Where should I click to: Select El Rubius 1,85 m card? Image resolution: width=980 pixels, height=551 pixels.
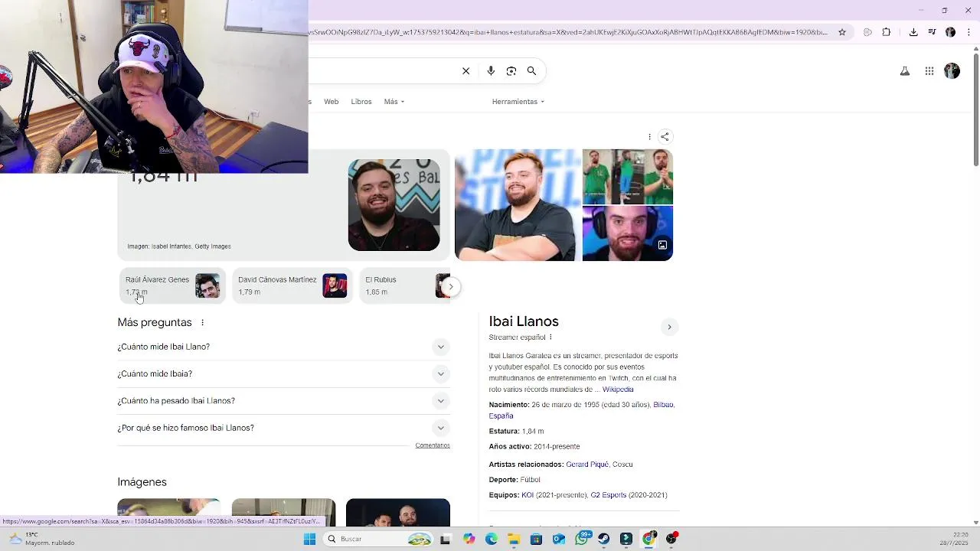(405, 285)
